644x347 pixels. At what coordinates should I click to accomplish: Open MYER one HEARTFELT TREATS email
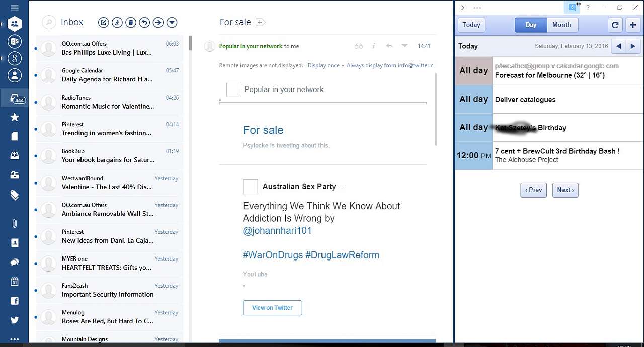[x=109, y=263]
